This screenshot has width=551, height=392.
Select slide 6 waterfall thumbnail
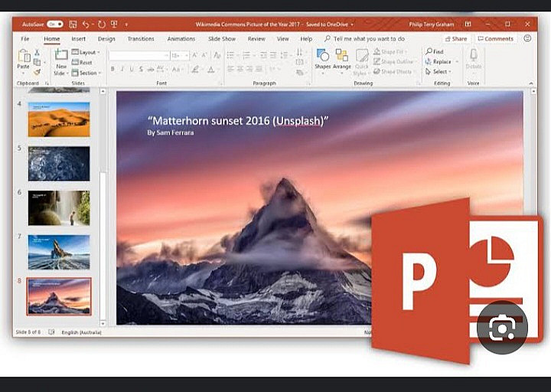(59, 207)
